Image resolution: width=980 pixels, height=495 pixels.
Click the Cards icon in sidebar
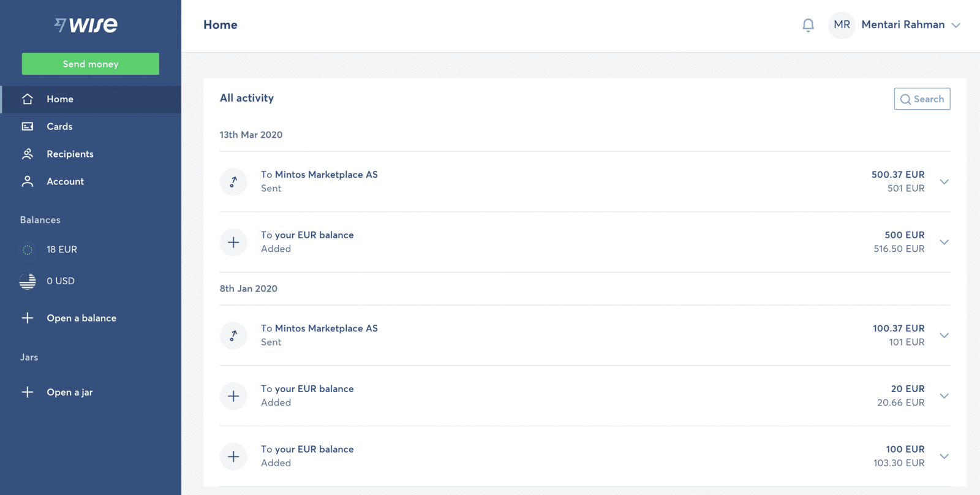click(x=28, y=127)
